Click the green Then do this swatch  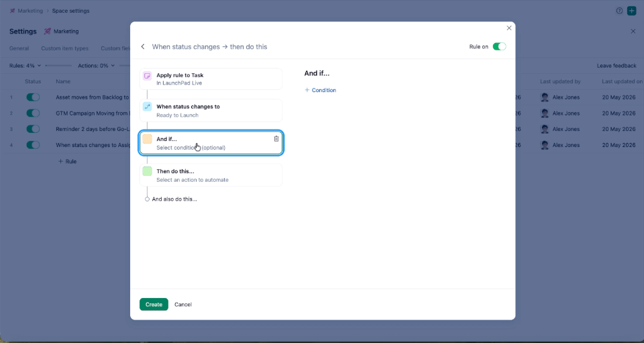(x=147, y=171)
